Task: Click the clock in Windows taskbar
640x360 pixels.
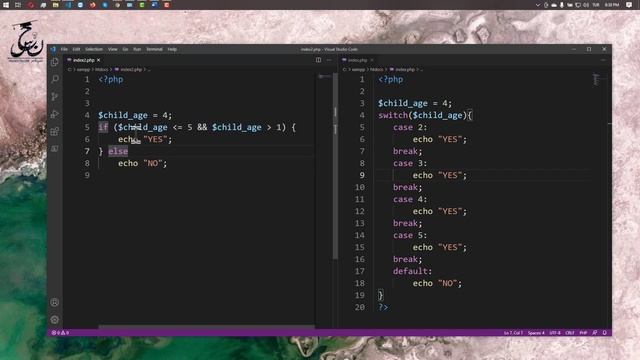Action: (x=611, y=5)
